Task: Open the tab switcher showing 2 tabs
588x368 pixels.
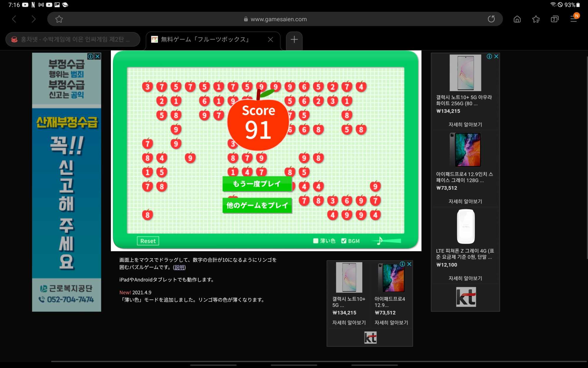Action: coord(554,19)
